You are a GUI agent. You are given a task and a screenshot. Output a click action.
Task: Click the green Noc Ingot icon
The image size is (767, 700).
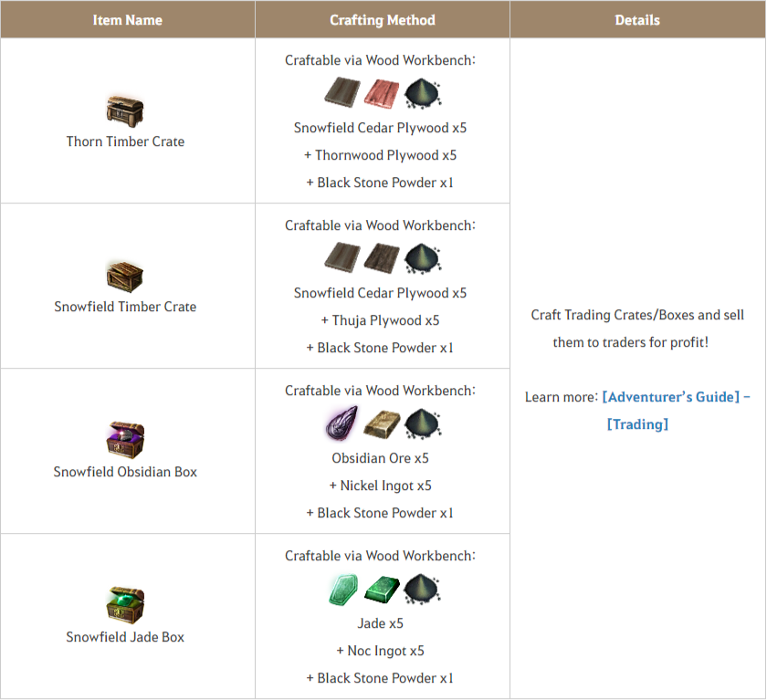(382, 589)
